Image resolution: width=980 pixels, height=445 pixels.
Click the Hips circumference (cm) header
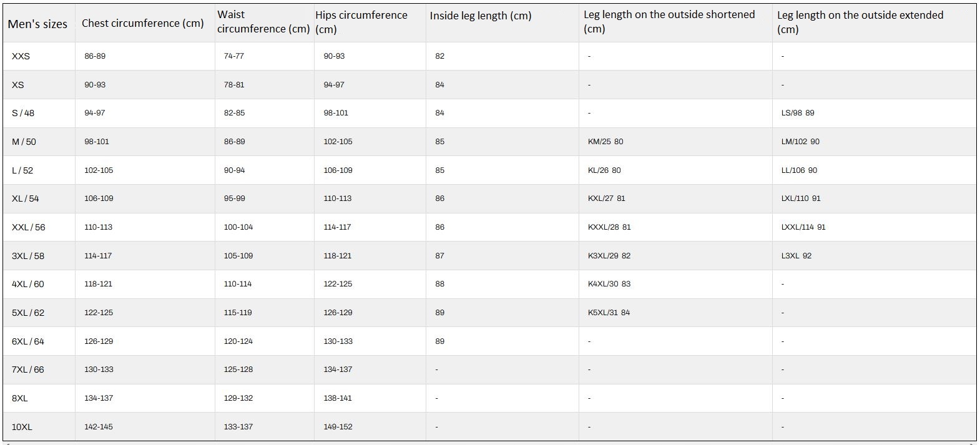coord(361,22)
